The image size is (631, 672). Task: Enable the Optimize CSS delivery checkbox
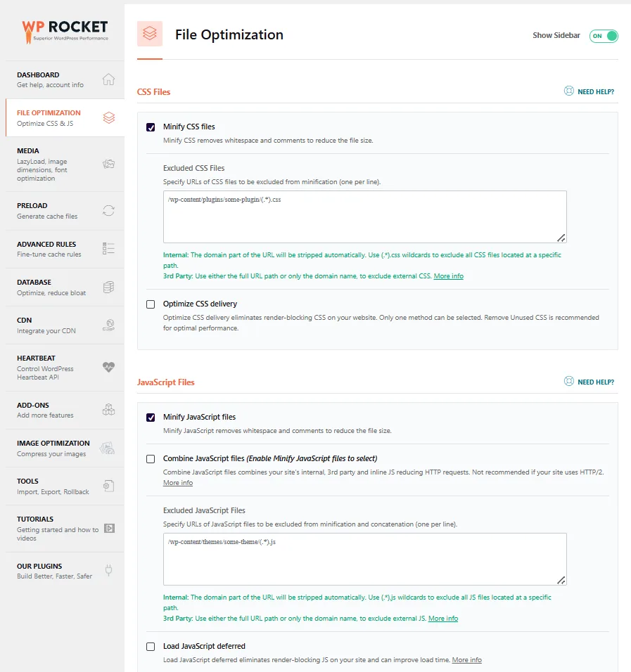pos(151,304)
